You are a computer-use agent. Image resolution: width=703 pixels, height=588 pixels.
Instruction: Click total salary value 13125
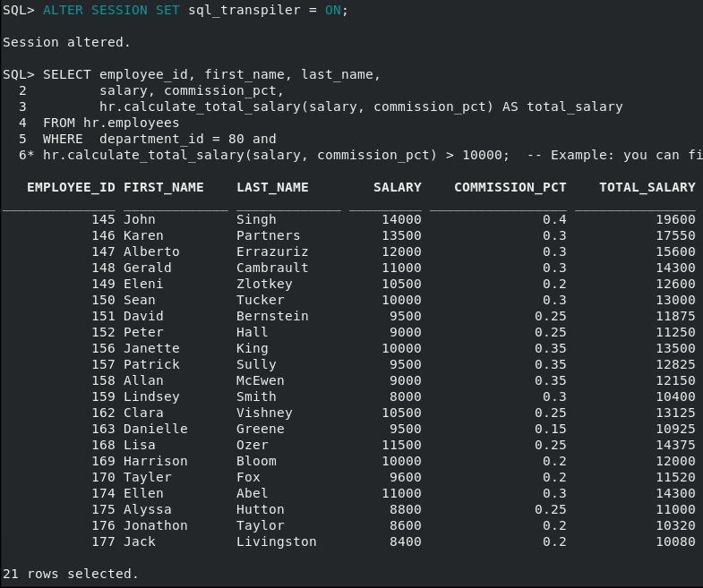click(675, 413)
